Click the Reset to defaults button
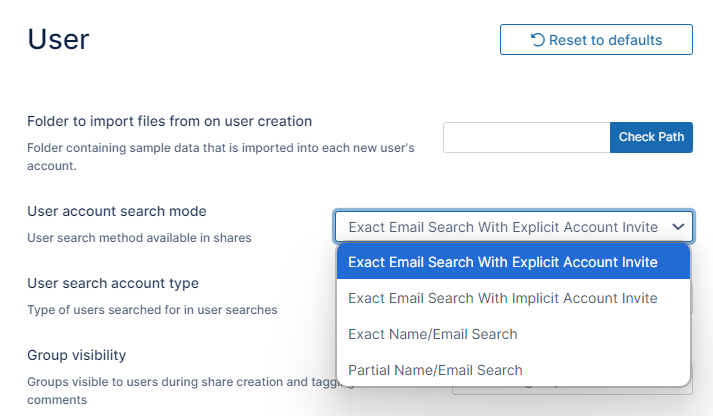The width and height of the screenshot is (713, 416). click(x=596, y=40)
